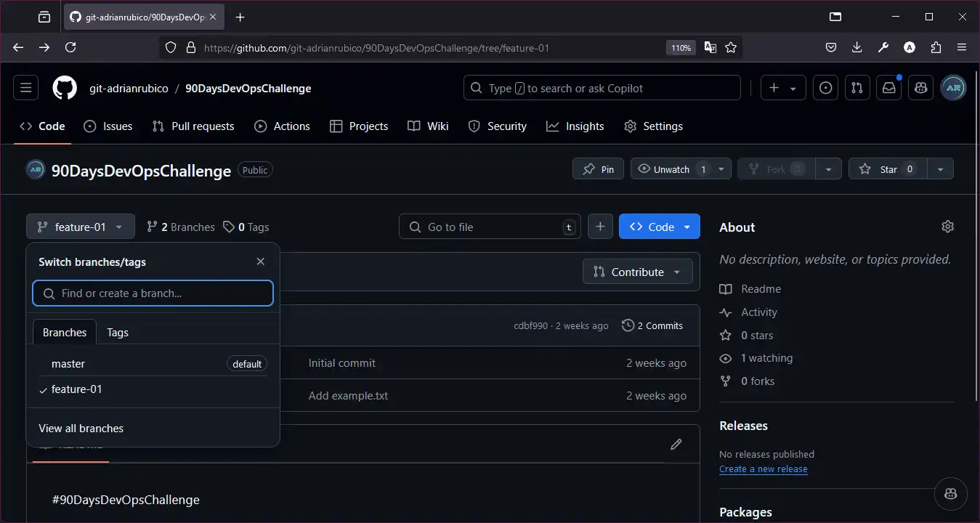Open the Insights tab
This screenshot has height=523, width=980.
[575, 126]
